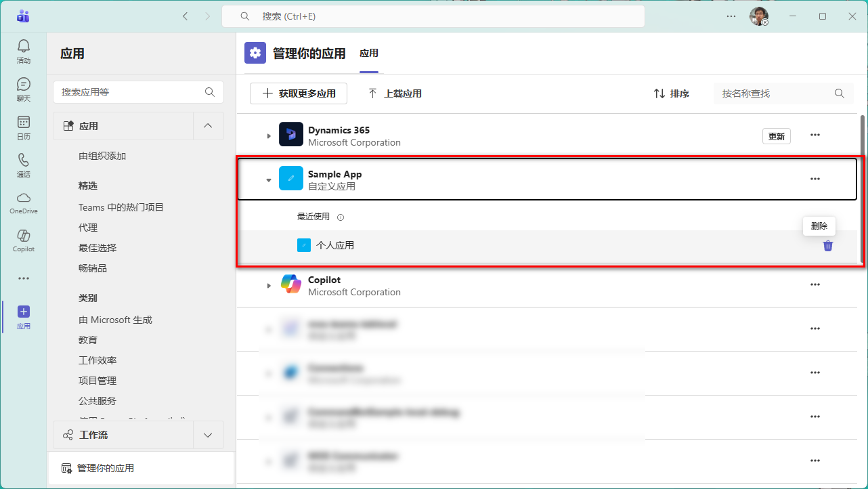Screen dimensions: 868x489
Task: Click the Copilot app logo
Action: coord(291,284)
